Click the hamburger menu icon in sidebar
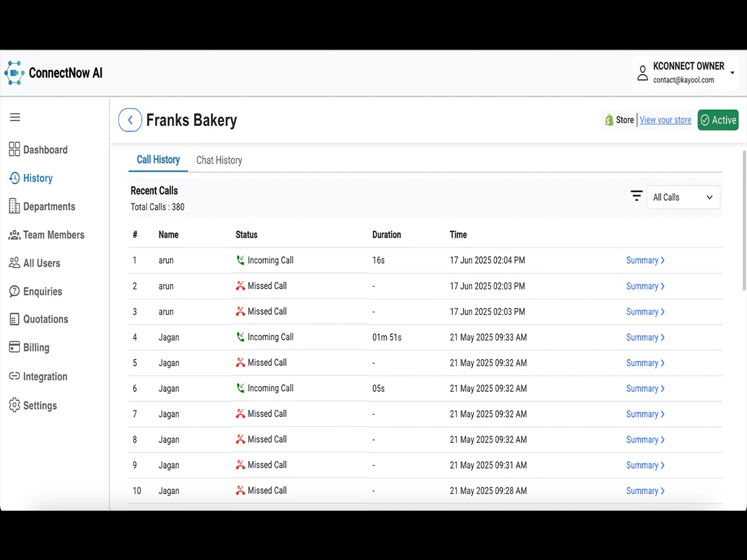Image resolution: width=747 pixels, height=560 pixels. pos(15,117)
